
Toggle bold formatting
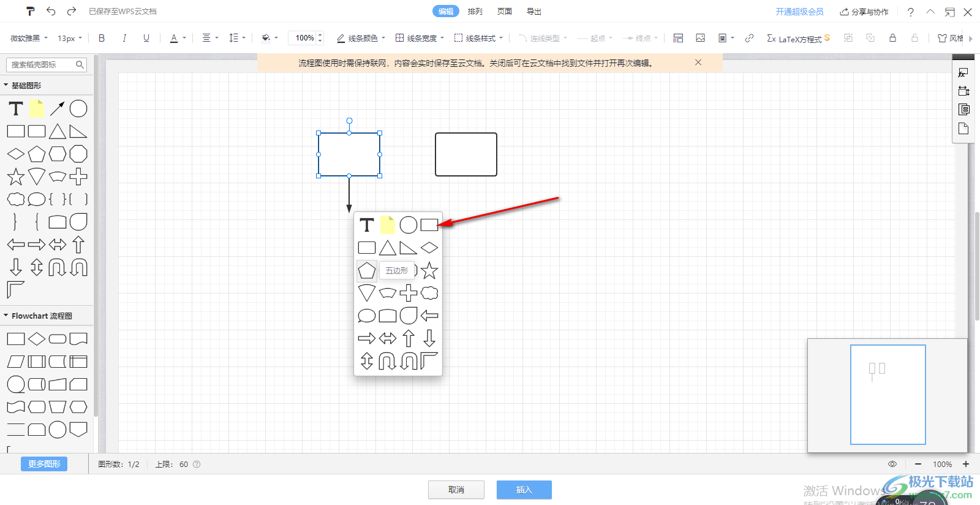pos(102,38)
